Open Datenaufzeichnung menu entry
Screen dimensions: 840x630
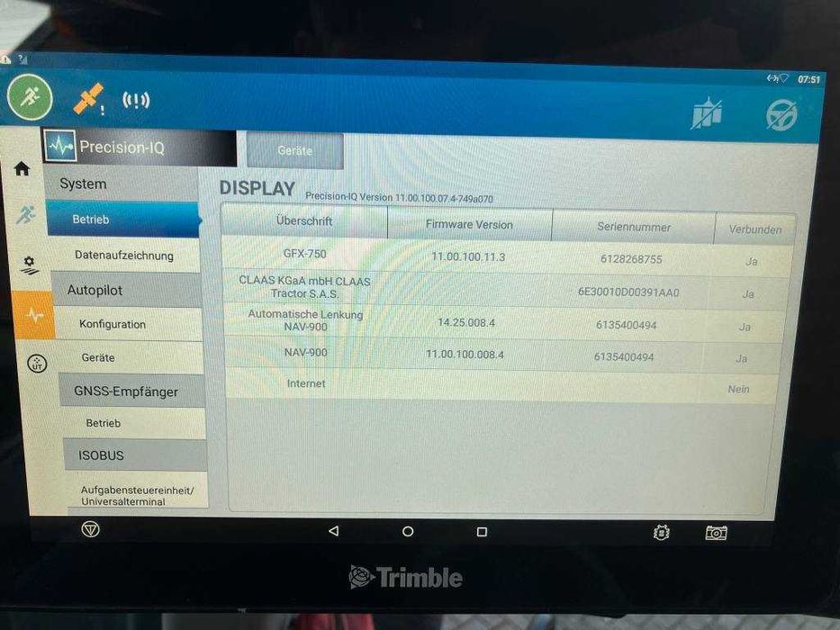(124, 255)
